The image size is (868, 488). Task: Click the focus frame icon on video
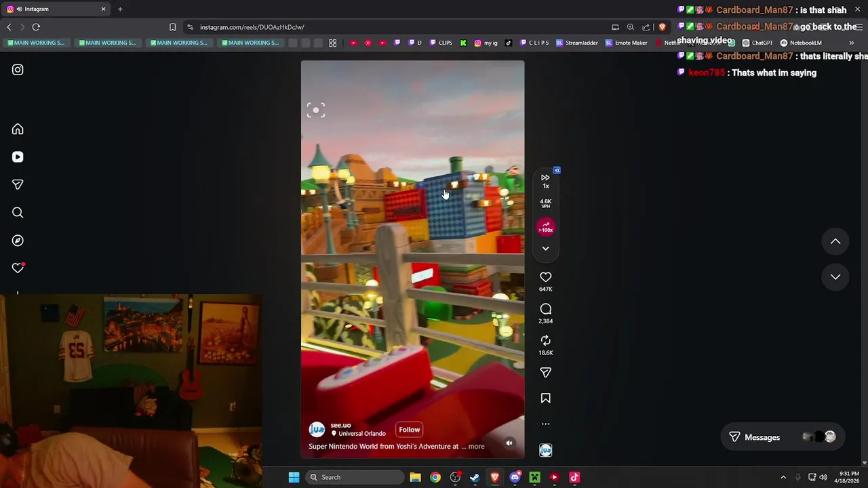tap(315, 110)
